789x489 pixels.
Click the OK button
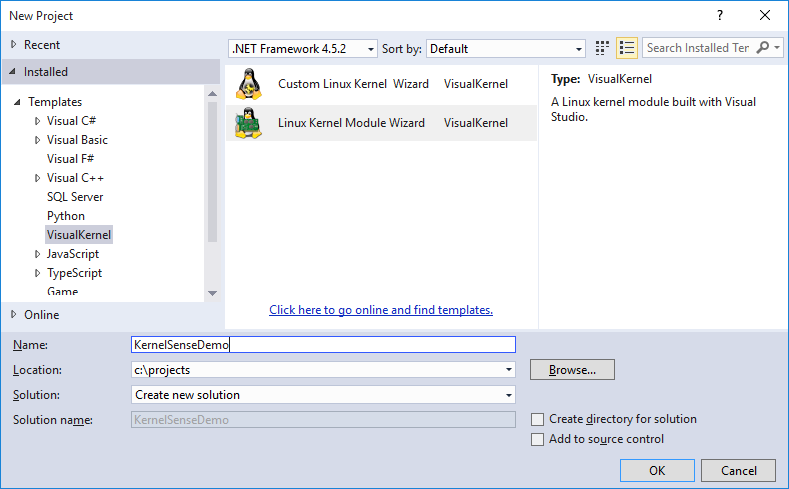[x=657, y=470]
